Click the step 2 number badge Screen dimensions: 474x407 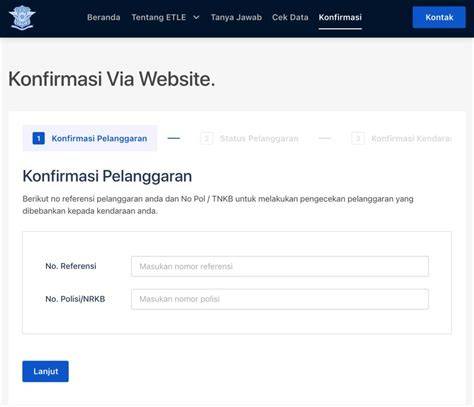(x=207, y=138)
